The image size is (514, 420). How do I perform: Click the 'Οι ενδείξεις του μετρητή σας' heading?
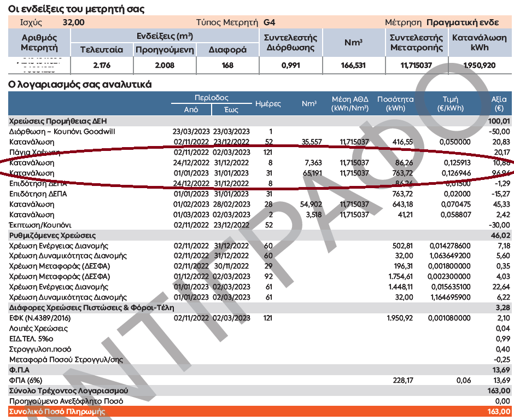(76, 9)
